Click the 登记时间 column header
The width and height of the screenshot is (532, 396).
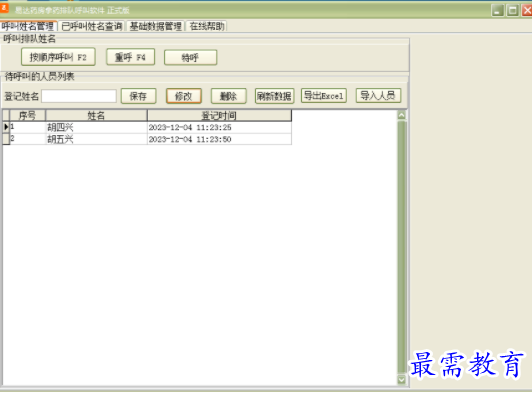click(x=219, y=115)
